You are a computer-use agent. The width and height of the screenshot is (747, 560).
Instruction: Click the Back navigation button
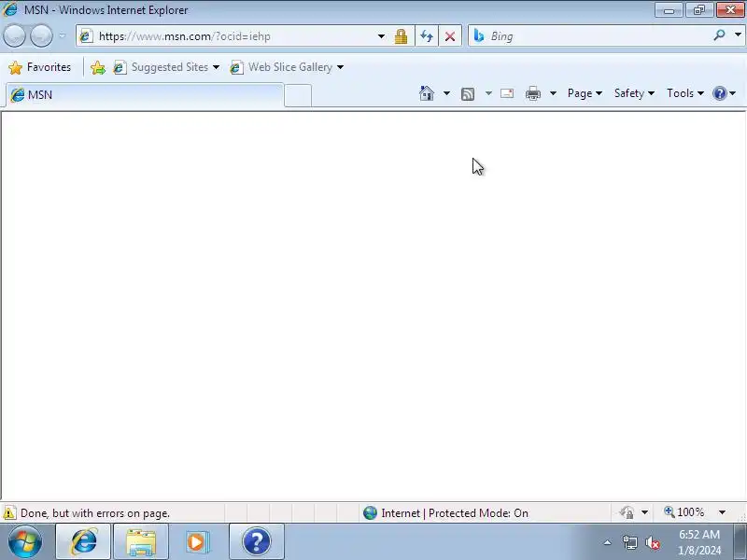coord(14,36)
